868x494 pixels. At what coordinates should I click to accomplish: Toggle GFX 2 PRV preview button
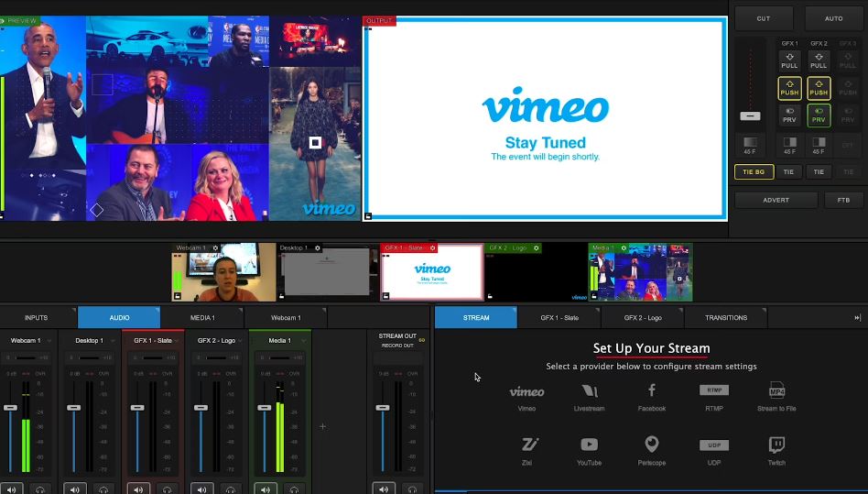coord(819,115)
